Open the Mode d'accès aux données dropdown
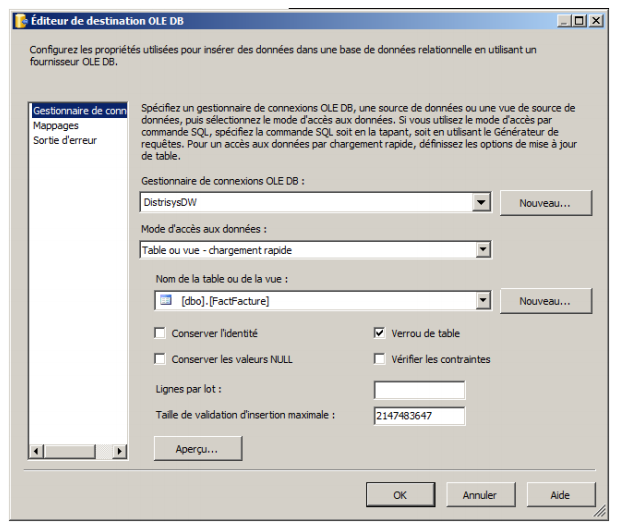This screenshot has height=532, width=617. click(x=483, y=250)
